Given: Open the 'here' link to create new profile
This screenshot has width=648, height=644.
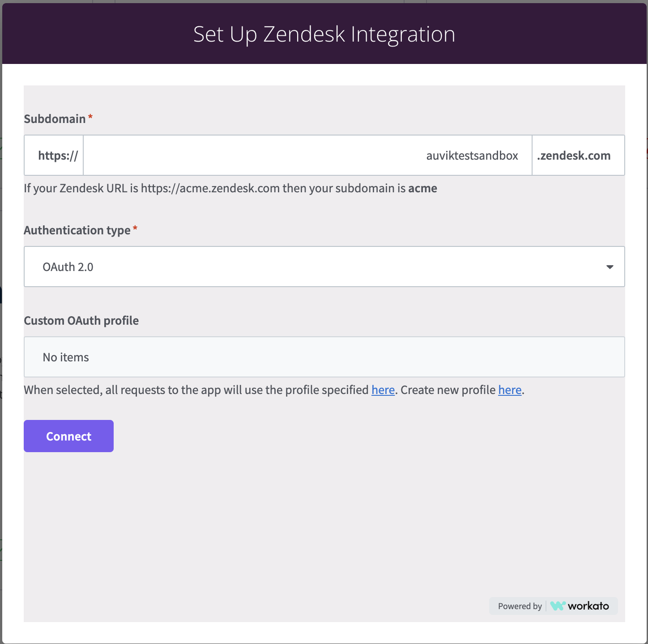Looking at the screenshot, I should click(x=510, y=390).
